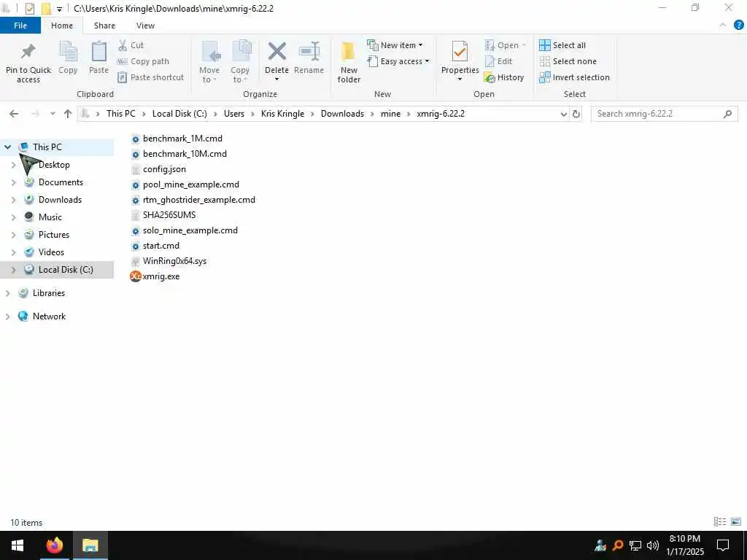Expand the Local Disk (C:) node

(13, 270)
